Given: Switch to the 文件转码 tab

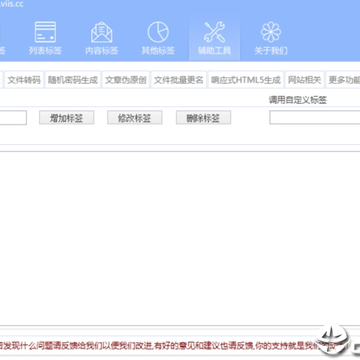Looking at the screenshot, I should 24,80.
